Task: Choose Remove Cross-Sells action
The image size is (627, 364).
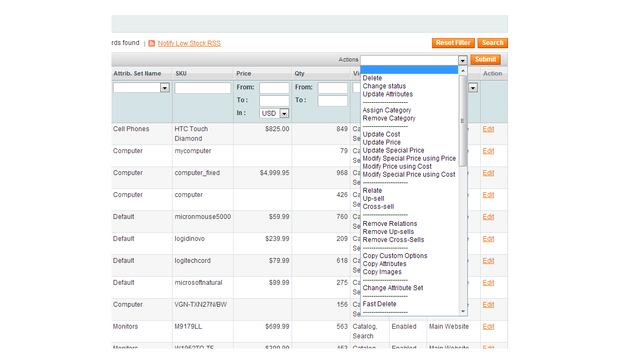Action: pos(393,240)
